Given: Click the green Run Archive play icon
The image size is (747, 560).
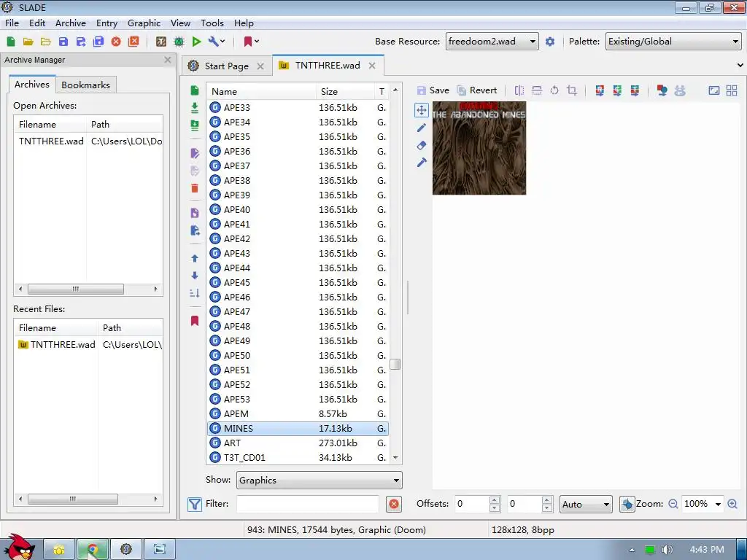Looking at the screenshot, I should click(x=196, y=42).
